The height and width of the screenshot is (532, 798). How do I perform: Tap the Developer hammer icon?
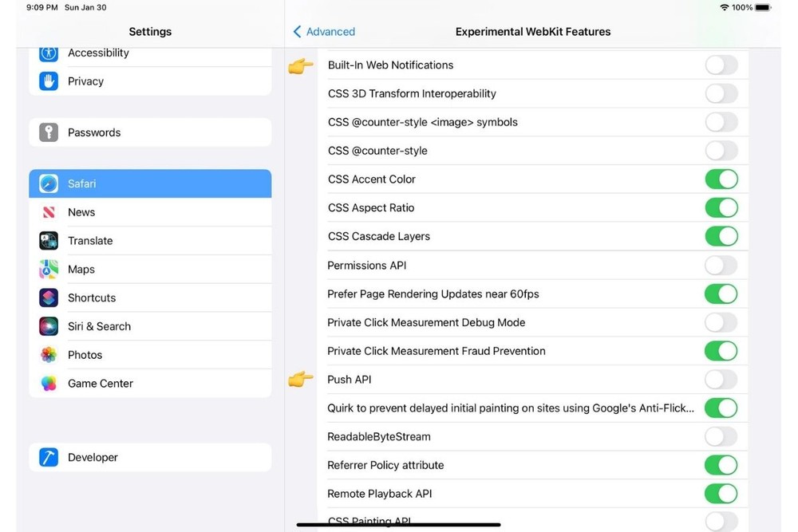(49, 457)
